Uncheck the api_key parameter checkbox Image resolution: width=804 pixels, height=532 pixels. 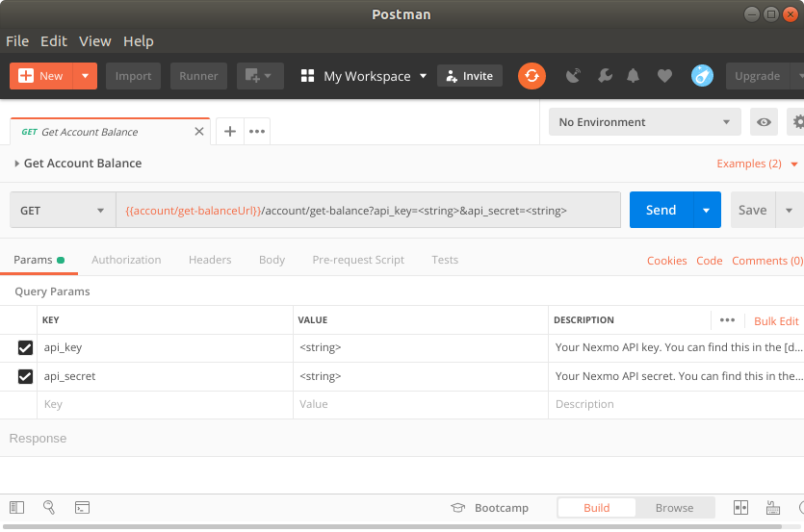[x=25, y=348]
